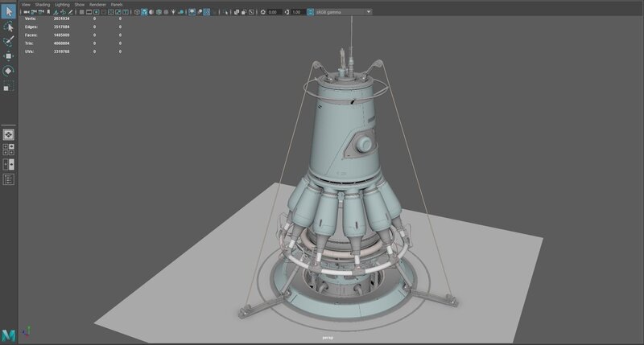
Task: Click the Show menu label
Action: tap(80, 4)
